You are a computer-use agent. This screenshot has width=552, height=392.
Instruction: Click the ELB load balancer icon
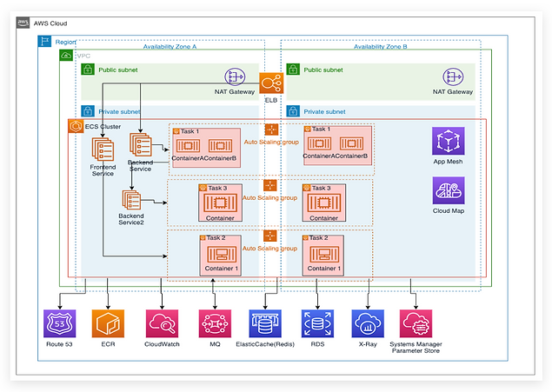[271, 83]
